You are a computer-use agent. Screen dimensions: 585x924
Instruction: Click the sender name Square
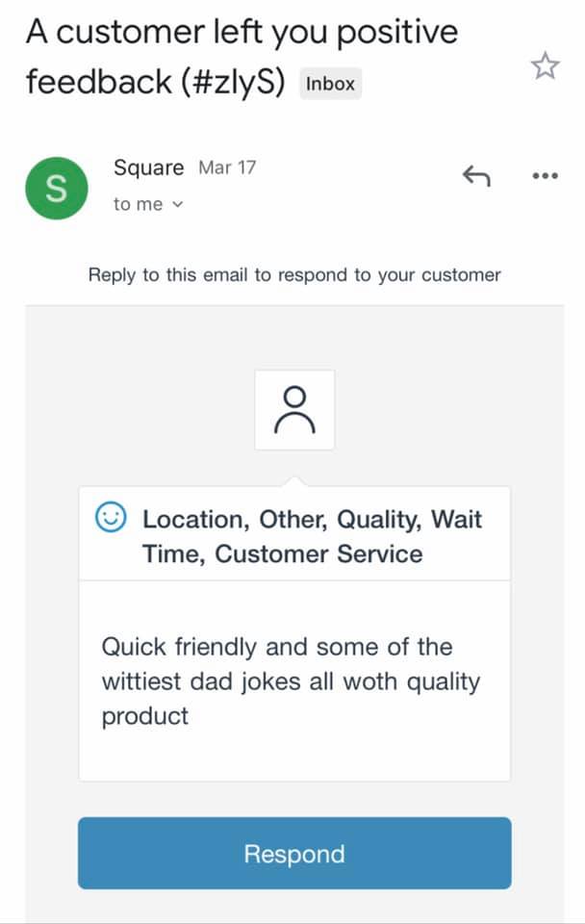tap(148, 167)
